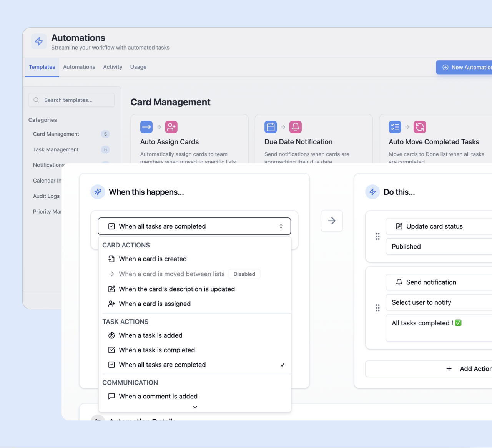Click the checkmark beside When all tasks are completed option
The width and height of the screenshot is (492, 448).
click(x=283, y=365)
